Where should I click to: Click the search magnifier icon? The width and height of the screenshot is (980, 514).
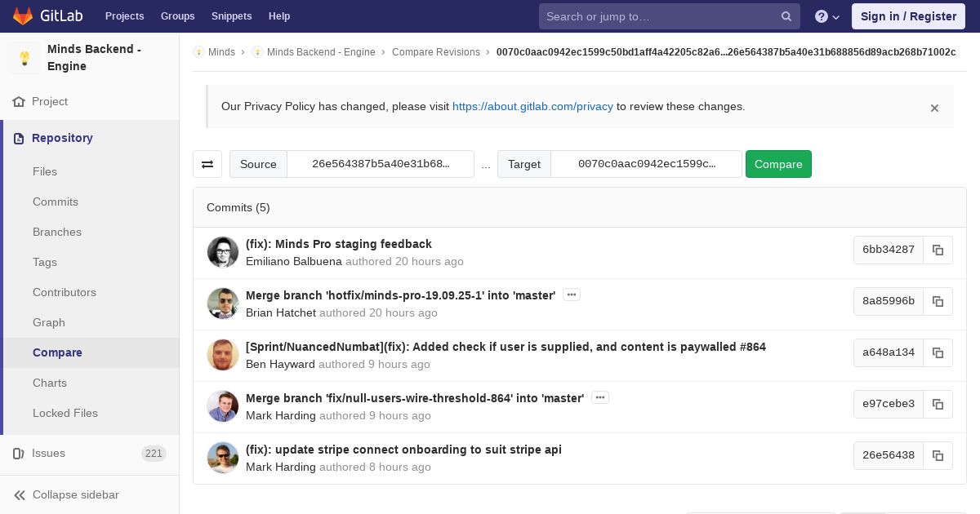tap(786, 16)
